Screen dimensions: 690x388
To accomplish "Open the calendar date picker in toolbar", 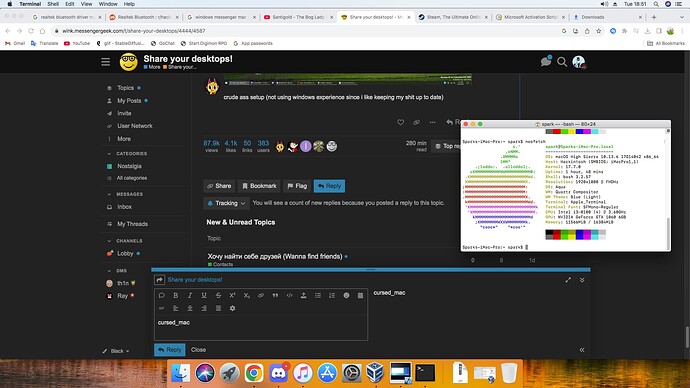I will (x=360, y=296).
